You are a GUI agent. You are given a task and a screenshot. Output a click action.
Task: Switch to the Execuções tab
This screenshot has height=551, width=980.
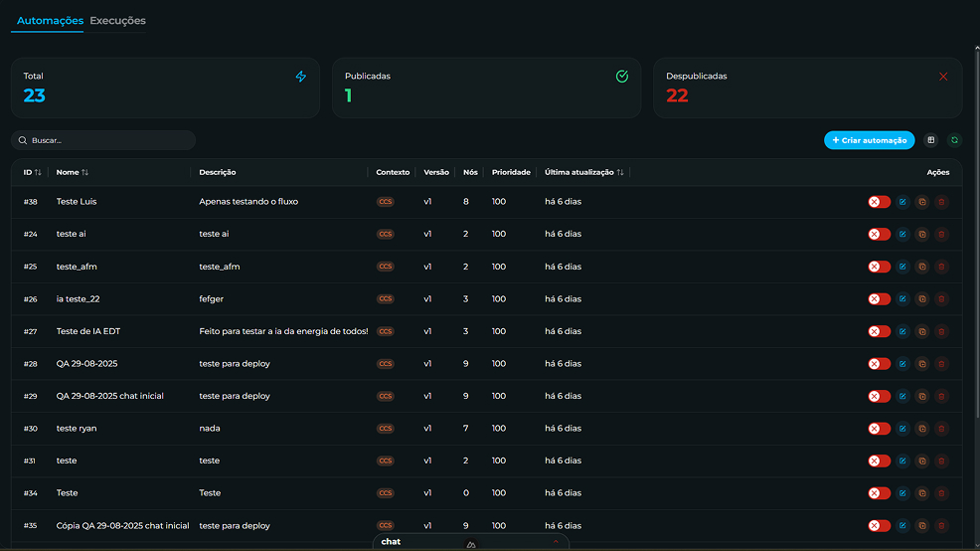[x=117, y=21]
